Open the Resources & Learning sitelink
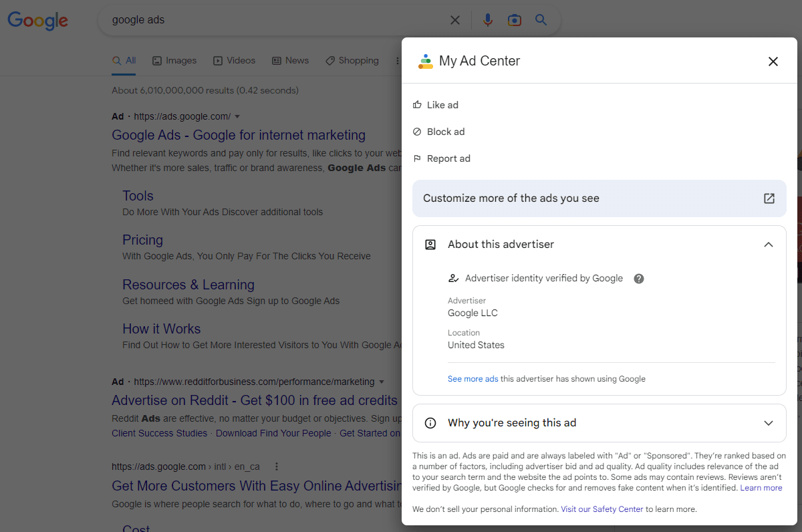802x532 pixels. 188,285
